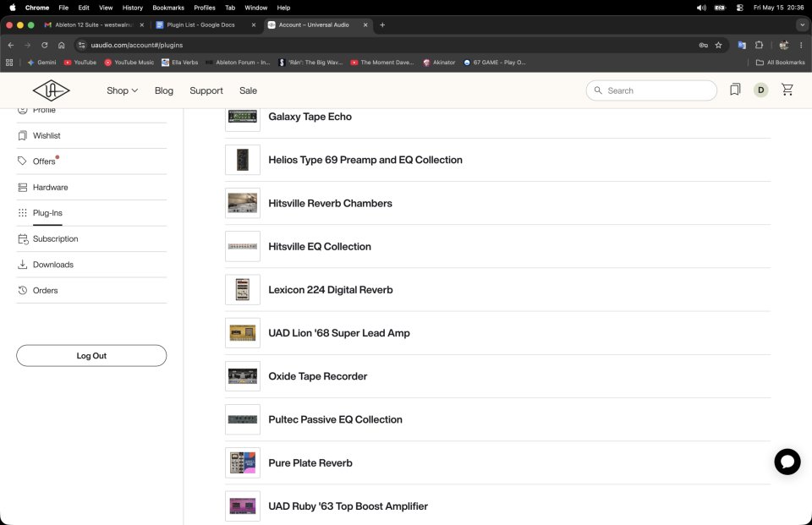Click the Orders history icon
The image size is (812, 525).
22,291
